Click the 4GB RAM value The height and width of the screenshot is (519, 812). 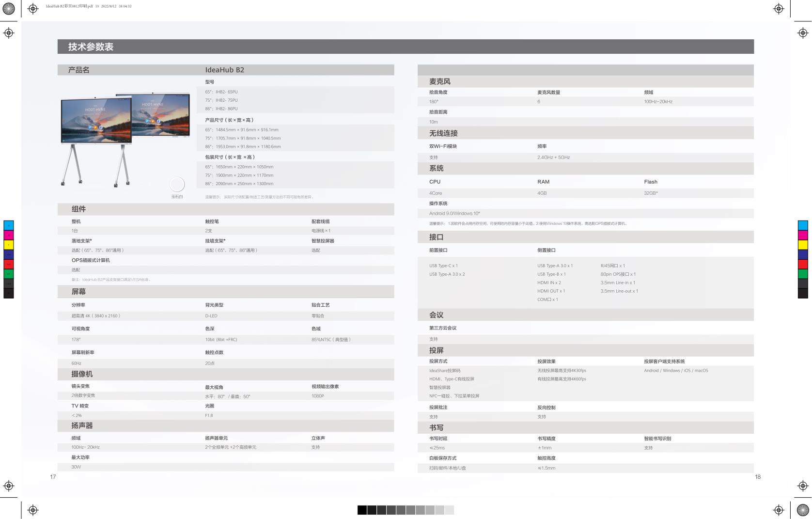tap(542, 193)
